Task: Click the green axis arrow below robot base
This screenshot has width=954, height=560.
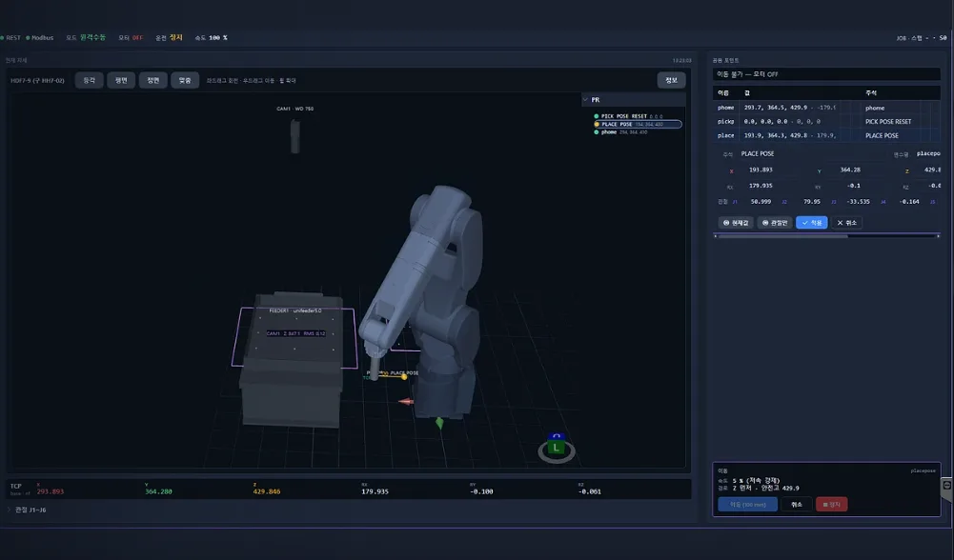Action: pyautogui.click(x=439, y=423)
